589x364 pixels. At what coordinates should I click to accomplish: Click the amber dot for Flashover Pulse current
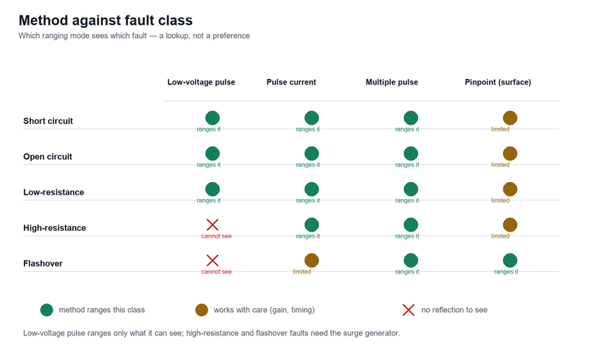(x=312, y=260)
